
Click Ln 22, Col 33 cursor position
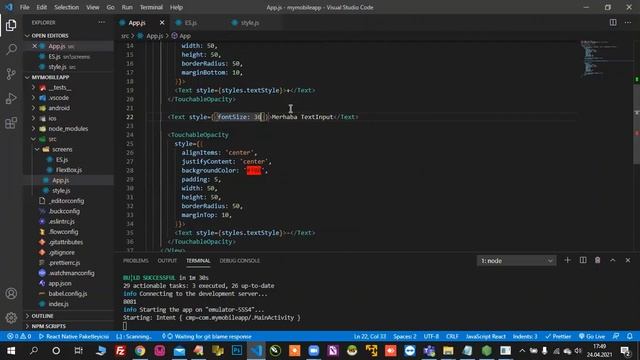(370, 336)
